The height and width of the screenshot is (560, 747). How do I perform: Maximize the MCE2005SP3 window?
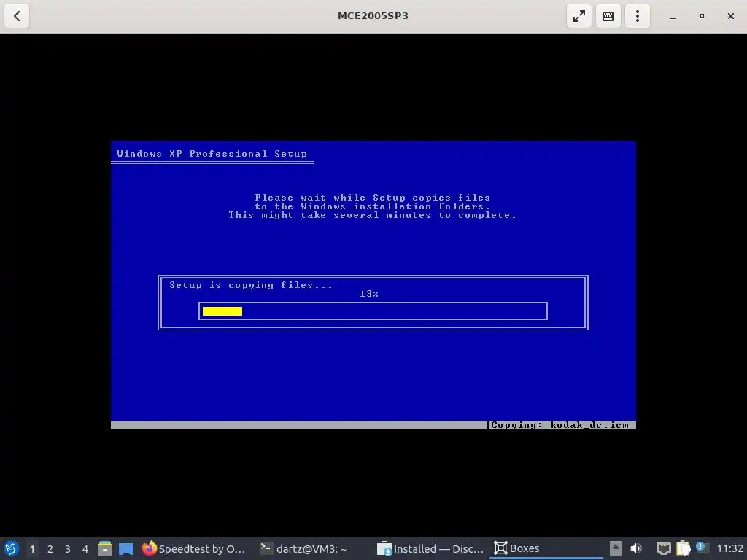[x=701, y=16]
